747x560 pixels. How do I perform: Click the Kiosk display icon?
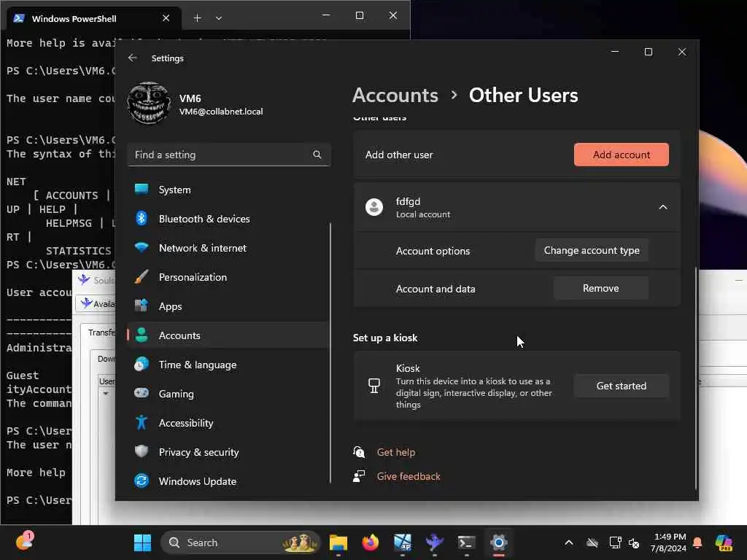374,386
